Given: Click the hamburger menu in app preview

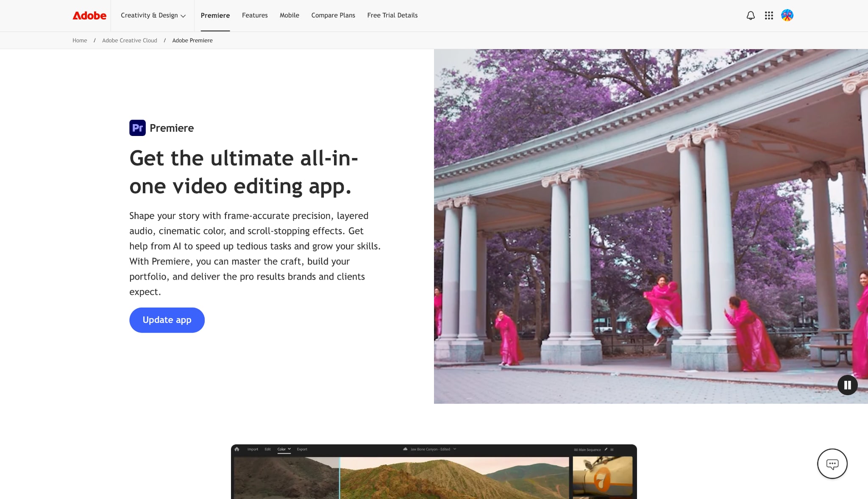Looking at the screenshot, I should pos(612,449).
